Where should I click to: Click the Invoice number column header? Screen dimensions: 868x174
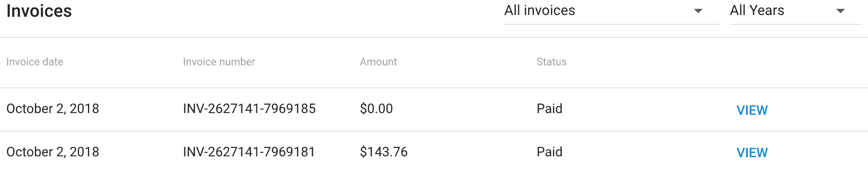219,62
